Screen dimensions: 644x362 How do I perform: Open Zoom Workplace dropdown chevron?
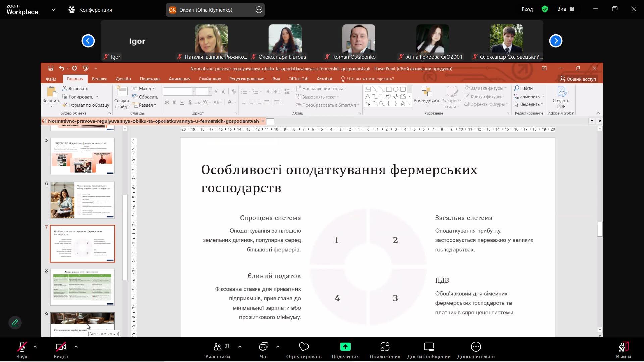click(54, 10)
